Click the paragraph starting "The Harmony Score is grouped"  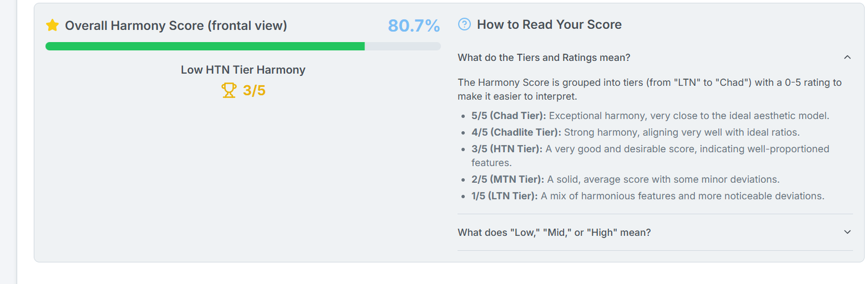tap(649, 89)
